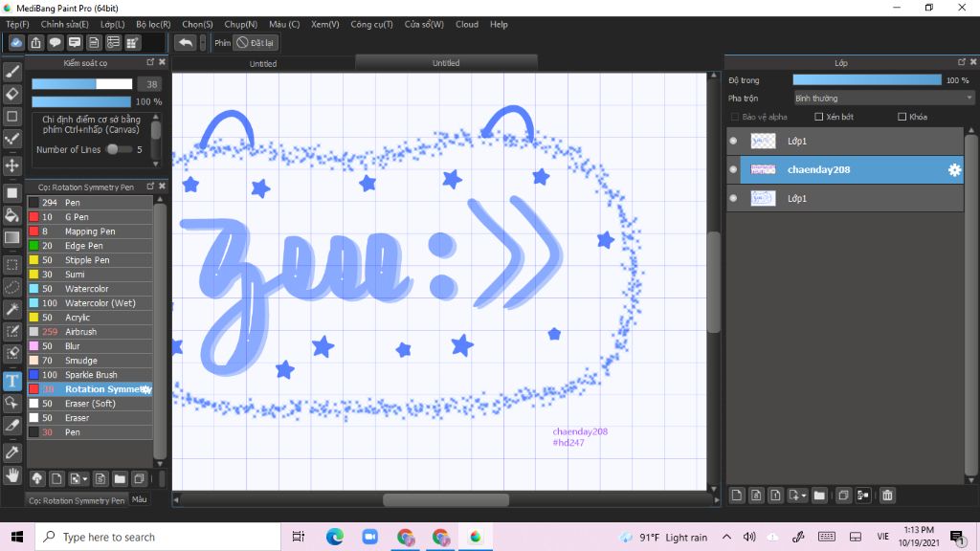
Task: Download brushes from cloud in brush panel
Action: coord(37,478)
